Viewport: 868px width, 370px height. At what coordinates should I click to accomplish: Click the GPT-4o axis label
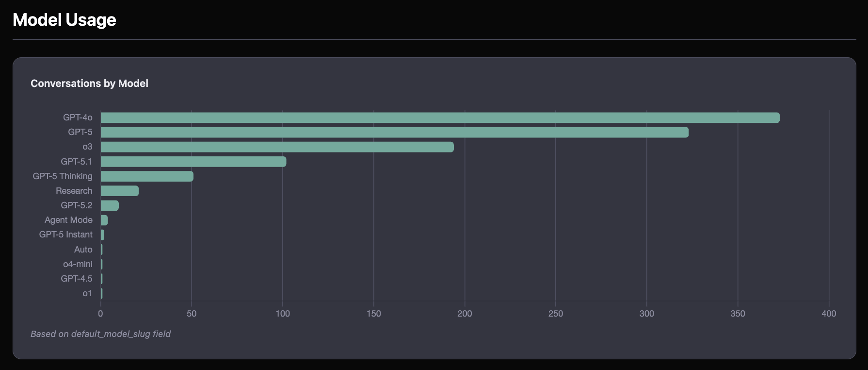coord(78,118)
